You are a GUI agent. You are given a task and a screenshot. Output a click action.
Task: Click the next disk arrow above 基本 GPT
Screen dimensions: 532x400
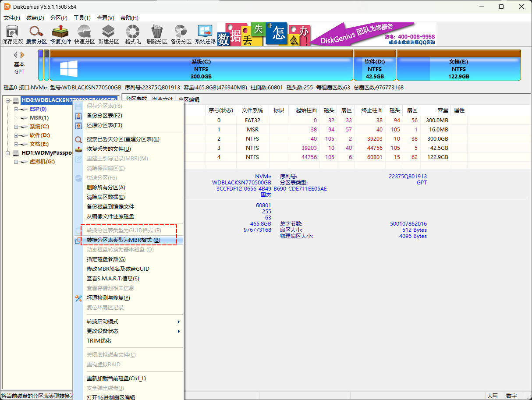[23, 55]
